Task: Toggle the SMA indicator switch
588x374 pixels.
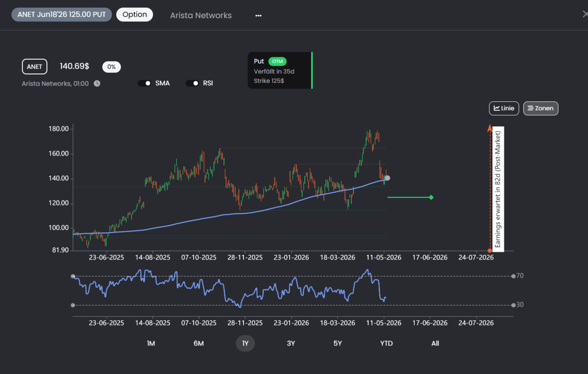Action: pyautogui.click(x=145, y=83)
